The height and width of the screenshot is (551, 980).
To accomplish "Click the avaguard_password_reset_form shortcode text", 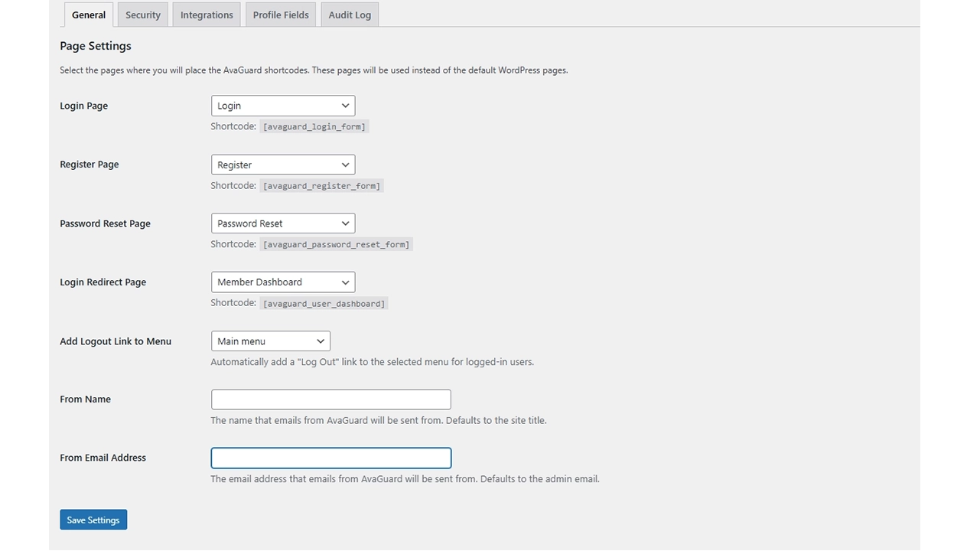I will tap(336, 245).
